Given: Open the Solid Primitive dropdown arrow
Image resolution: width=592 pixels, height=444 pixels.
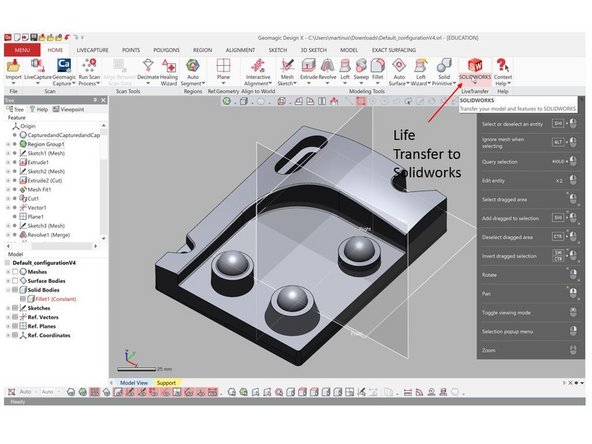Looking at the screenshot, I should [x=454, y=83].
